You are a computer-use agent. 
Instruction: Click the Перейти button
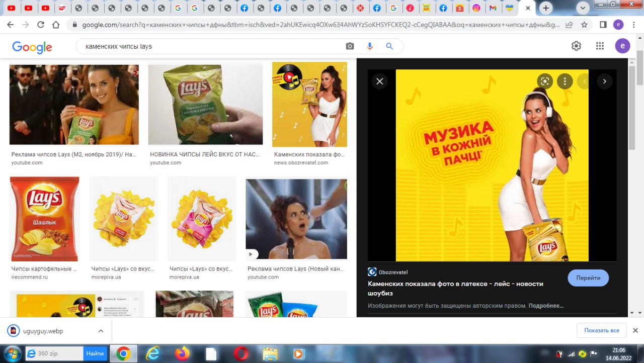click(588, 278)
